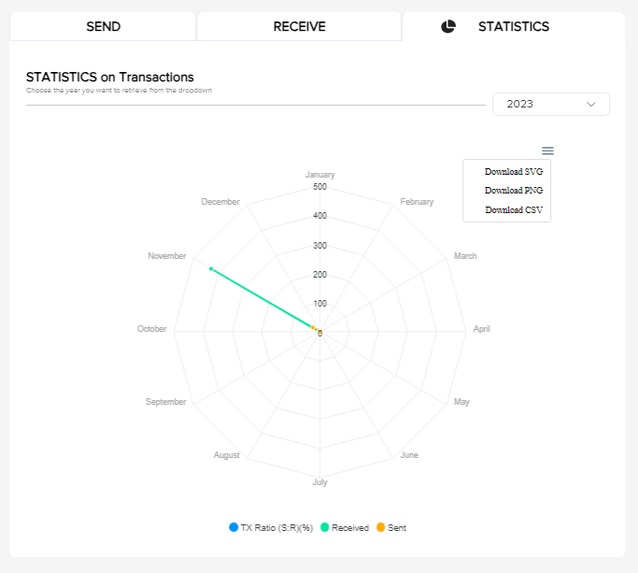Click the green Received legend marker
638x573 pixels.
pos(325,527)
